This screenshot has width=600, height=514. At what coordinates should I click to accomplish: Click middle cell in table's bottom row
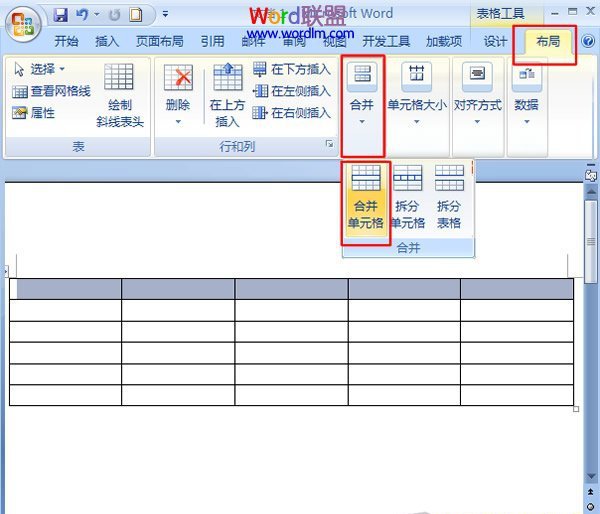291,395
